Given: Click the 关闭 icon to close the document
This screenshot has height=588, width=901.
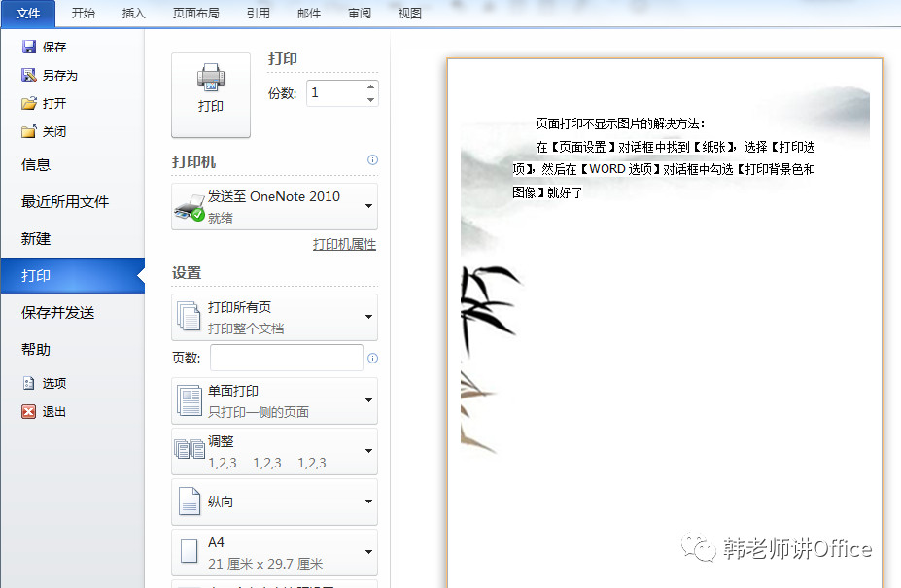Looking at the screenshot, I should pos(27,130).
